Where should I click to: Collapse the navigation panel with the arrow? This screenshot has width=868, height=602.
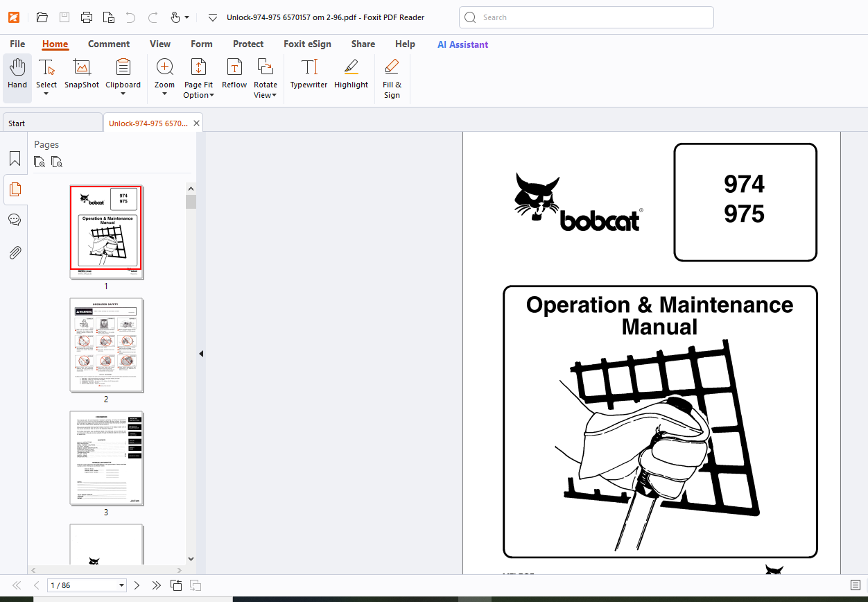[201, 354]
